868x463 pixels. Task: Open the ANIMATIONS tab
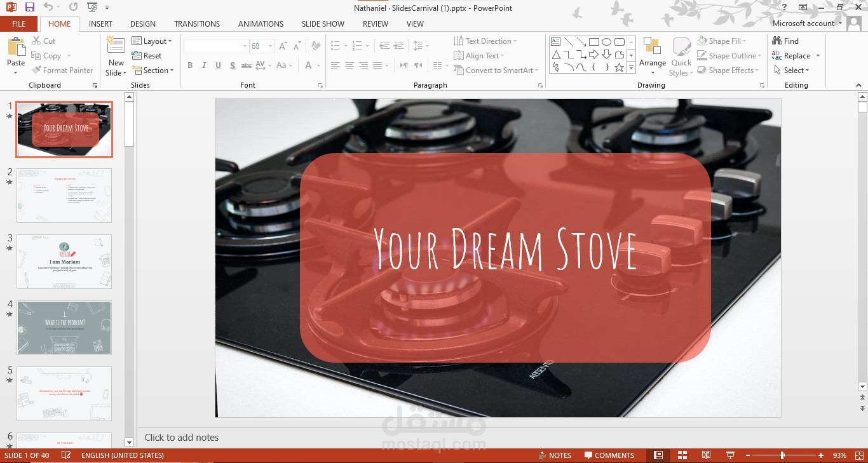(x=261, y=24)
